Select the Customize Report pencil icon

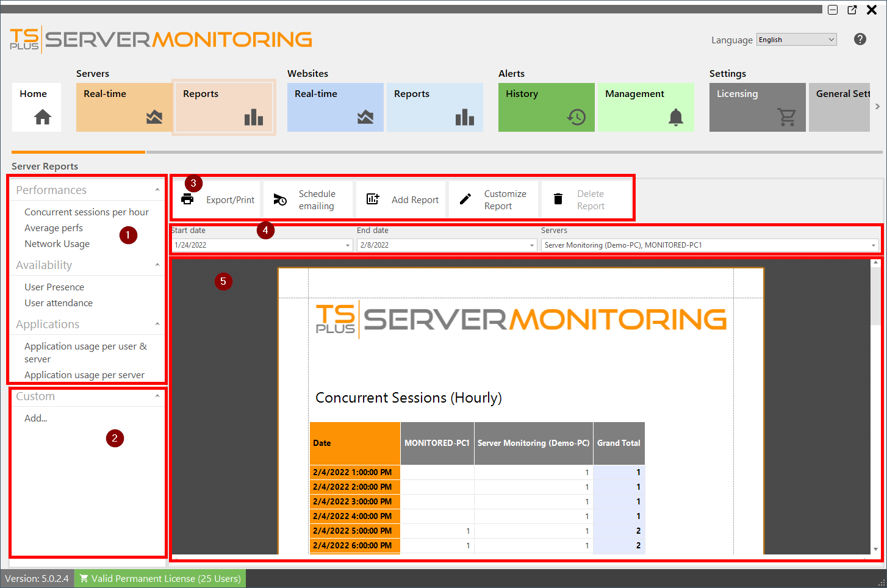point(465,199)
